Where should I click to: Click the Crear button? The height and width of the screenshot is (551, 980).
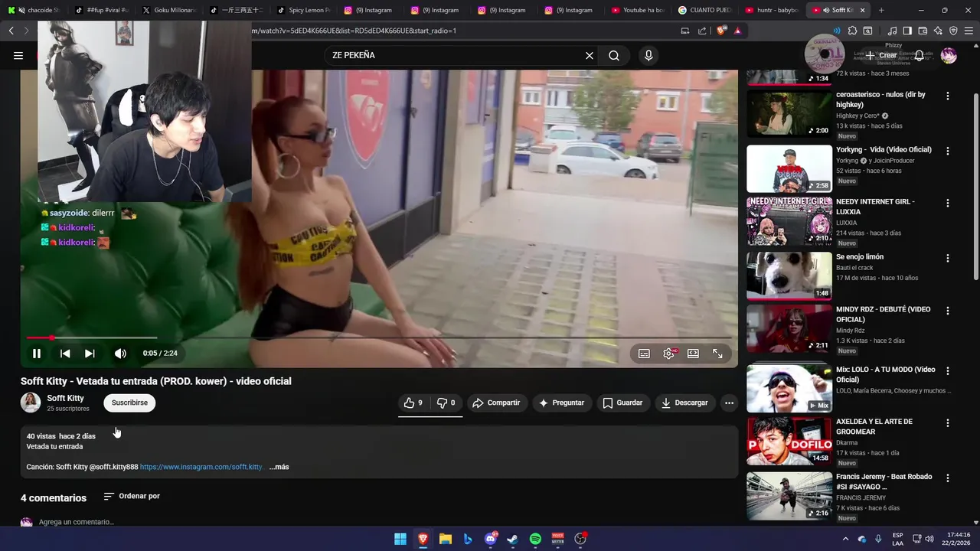pyautogui.click(x=881, y=55)
